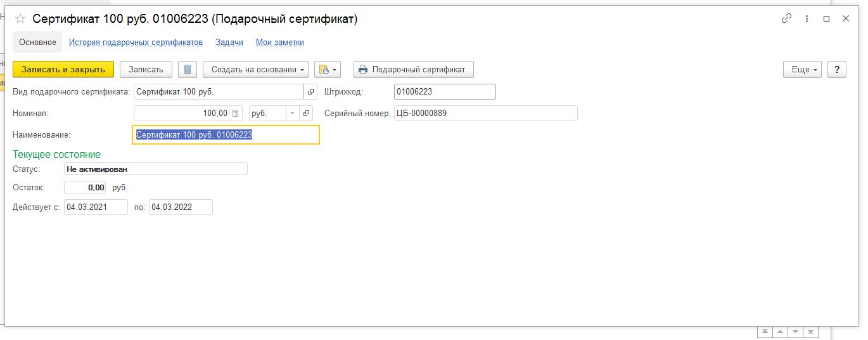Screen dimensions: 868x340
Task: Open the attached files dropdown button
Action: (328, 69)
